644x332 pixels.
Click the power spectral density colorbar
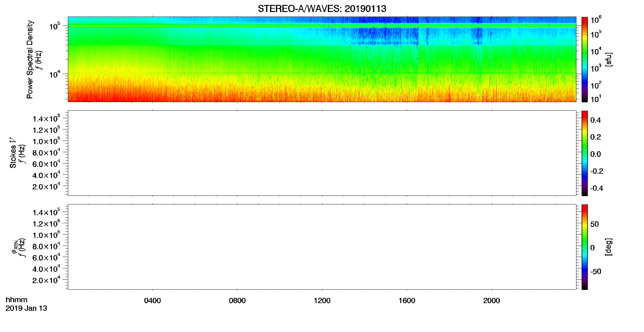click(585, 59)
